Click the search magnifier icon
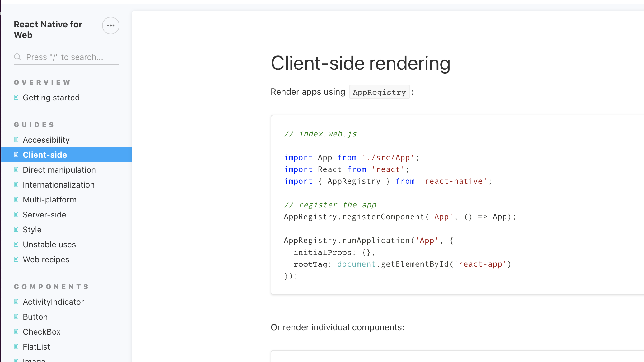 click(x=18, y=57)
